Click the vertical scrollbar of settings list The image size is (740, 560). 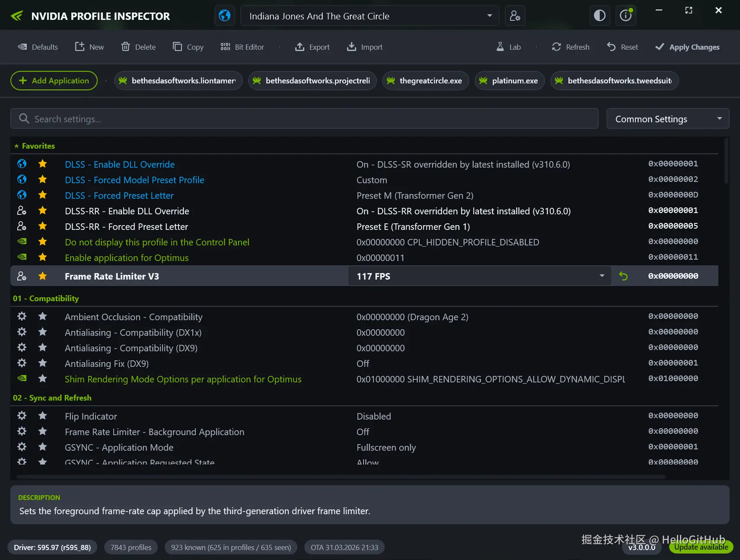click(727, 161)
